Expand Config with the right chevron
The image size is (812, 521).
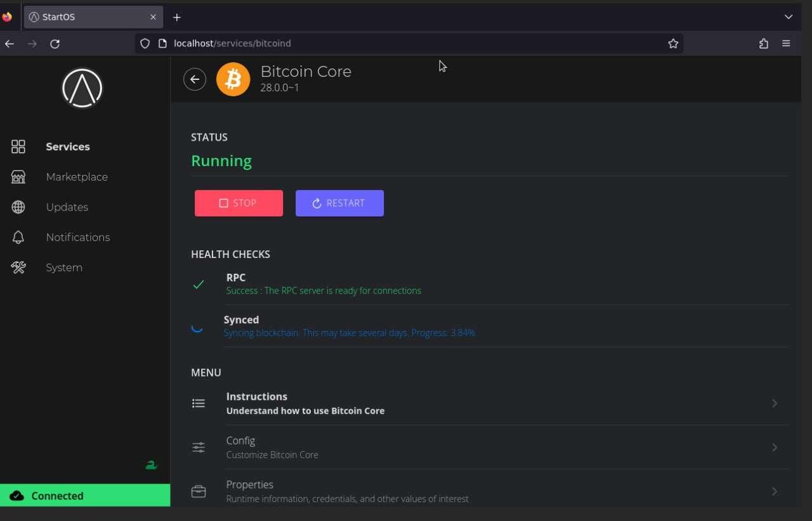(x=775, y=447)
